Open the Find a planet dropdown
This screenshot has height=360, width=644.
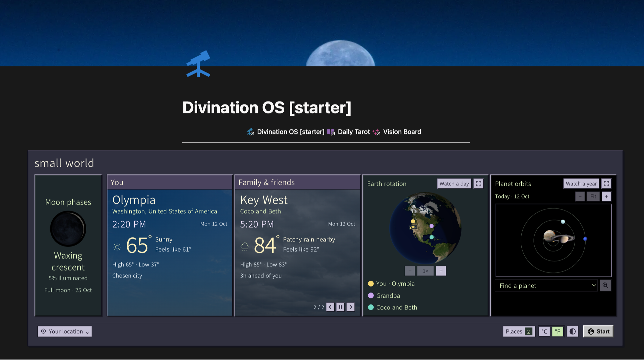click(x=546, y=286)
